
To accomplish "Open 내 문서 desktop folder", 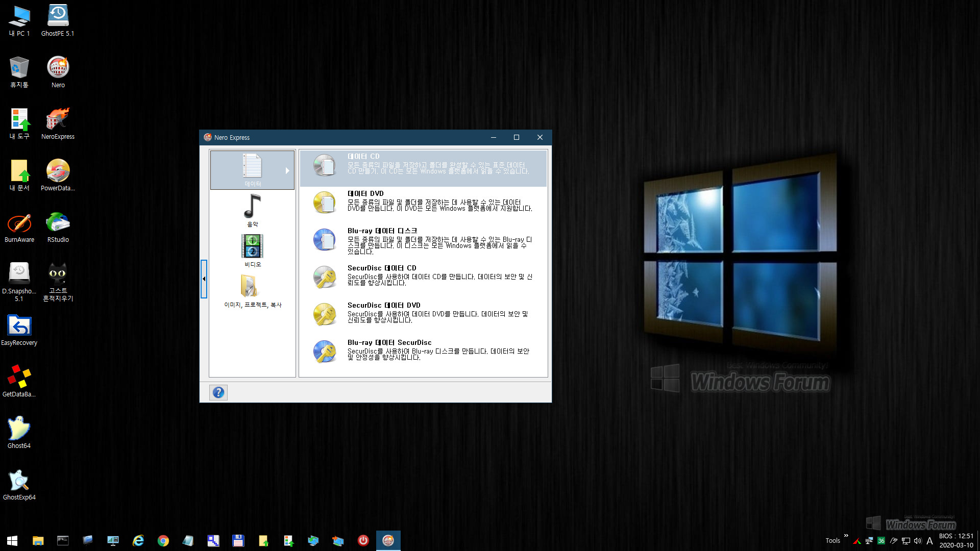I will coord(19,176).
